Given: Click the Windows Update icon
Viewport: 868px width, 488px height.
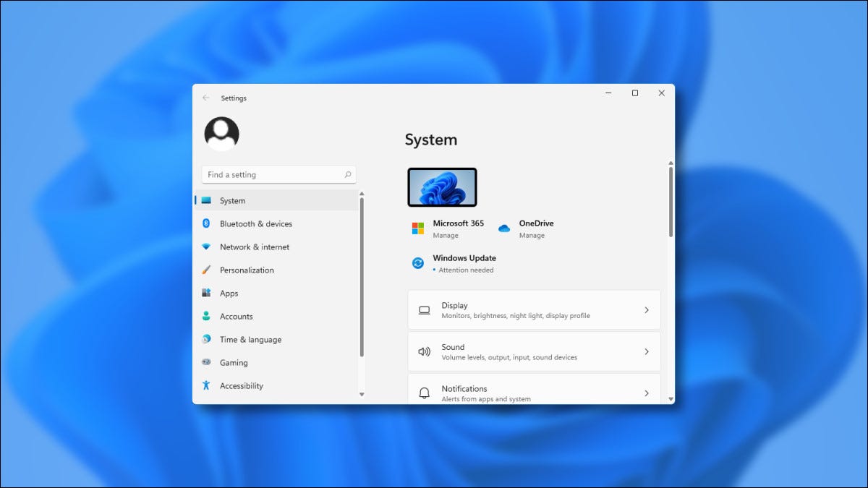Looking at the screenshot, I should (417, 263).
